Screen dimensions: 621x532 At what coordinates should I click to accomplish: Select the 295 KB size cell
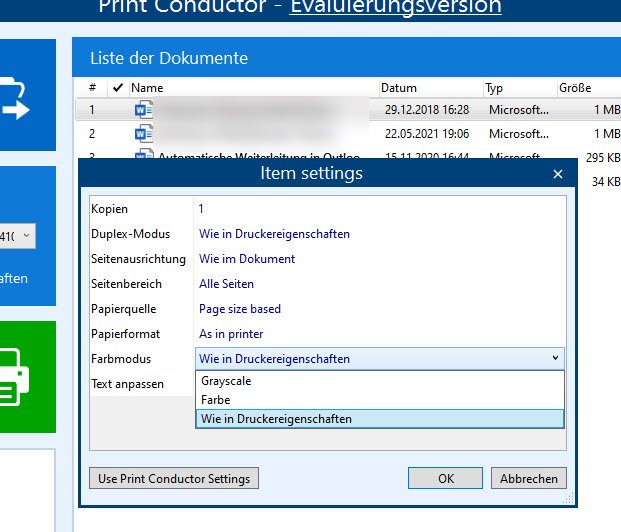(603, 158)
